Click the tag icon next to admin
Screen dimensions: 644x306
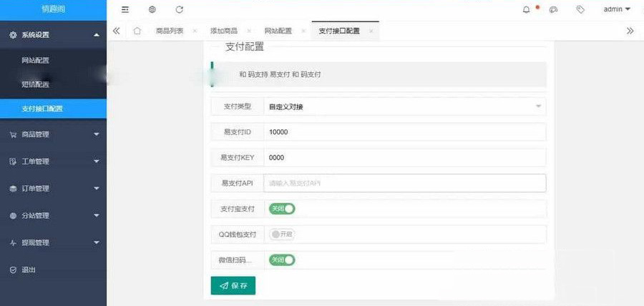(x=580, y=9)
